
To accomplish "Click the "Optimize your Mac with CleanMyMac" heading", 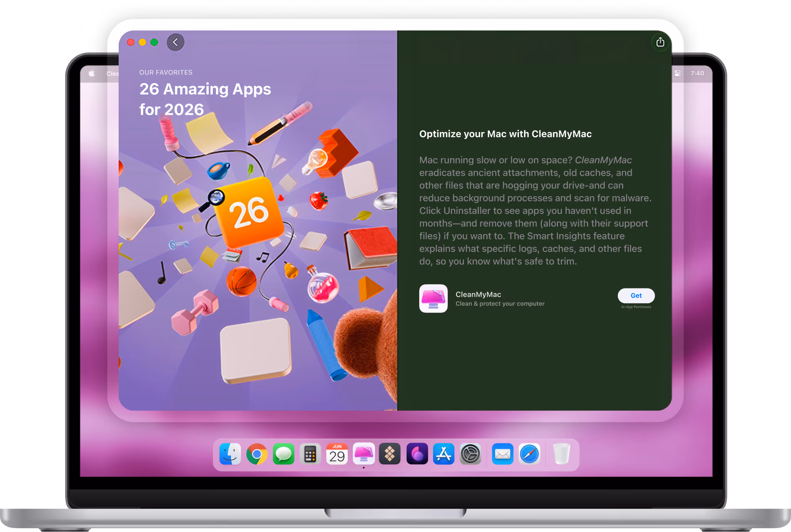I will [505, 134].
